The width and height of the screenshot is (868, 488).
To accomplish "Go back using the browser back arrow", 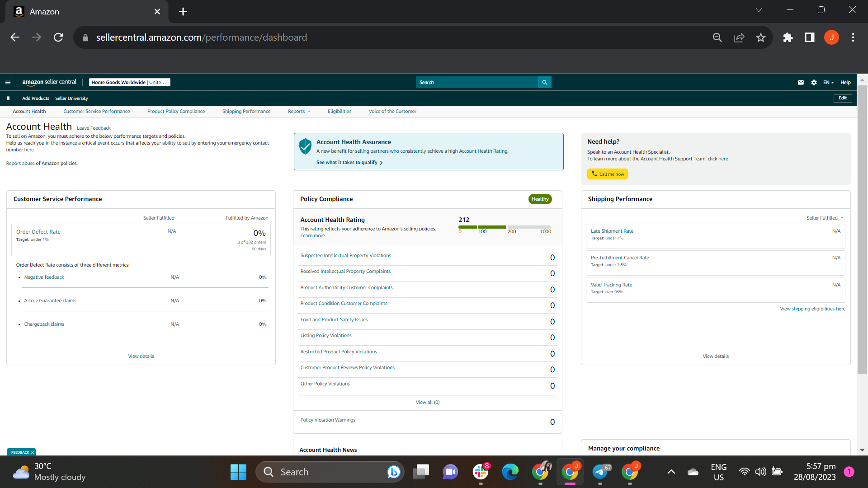I will click(15, 38).
